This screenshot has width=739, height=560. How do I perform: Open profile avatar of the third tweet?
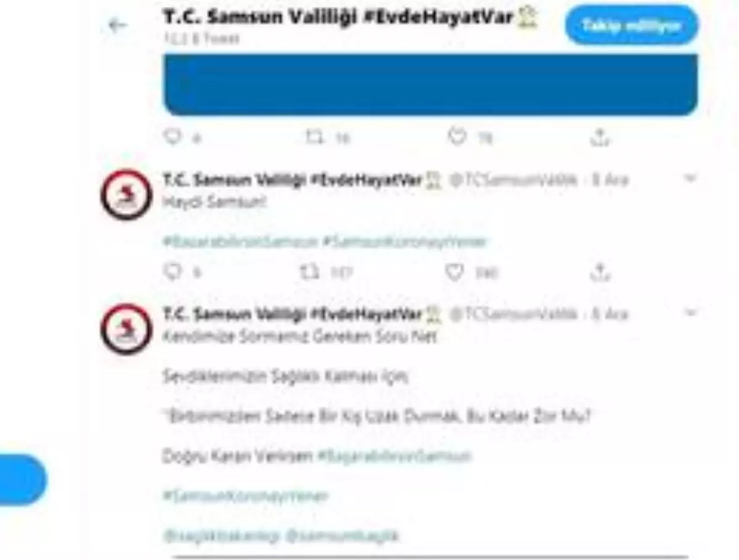[x=126, y=330]
